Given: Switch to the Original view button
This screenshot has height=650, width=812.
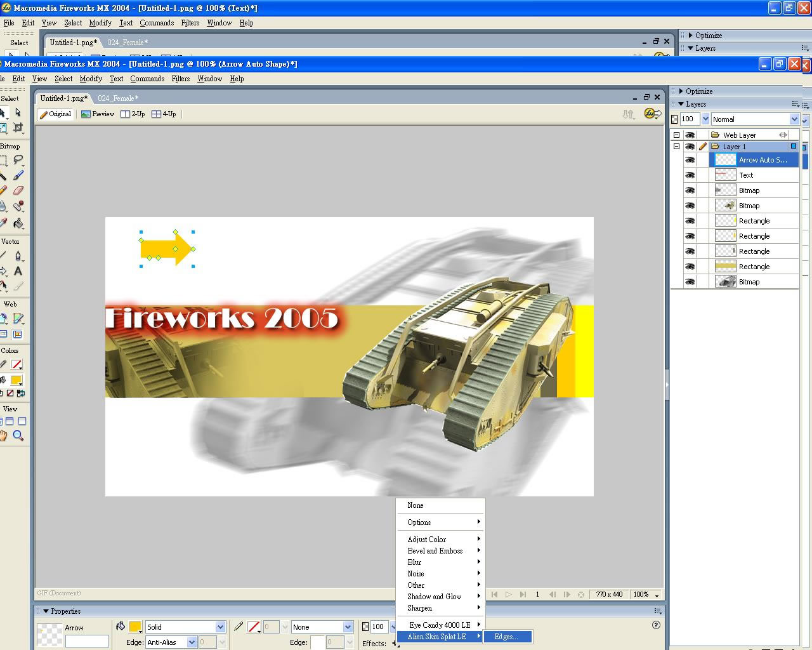Looking at the screenshot, I should click(x=55, y=114).
